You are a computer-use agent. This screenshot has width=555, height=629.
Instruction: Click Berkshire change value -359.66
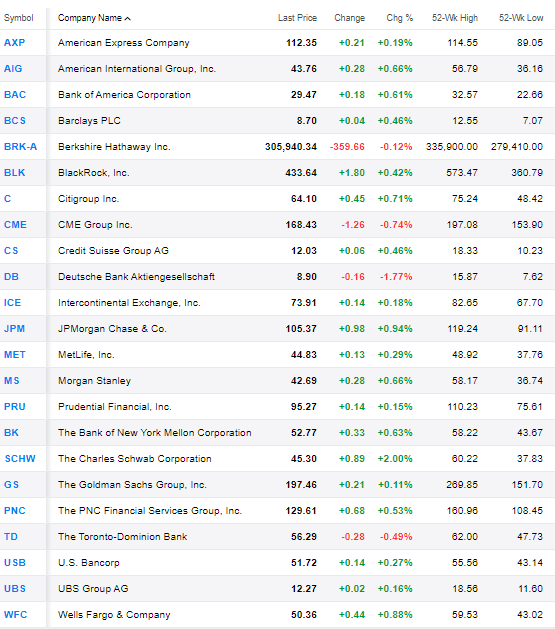(x=347, y=147)
